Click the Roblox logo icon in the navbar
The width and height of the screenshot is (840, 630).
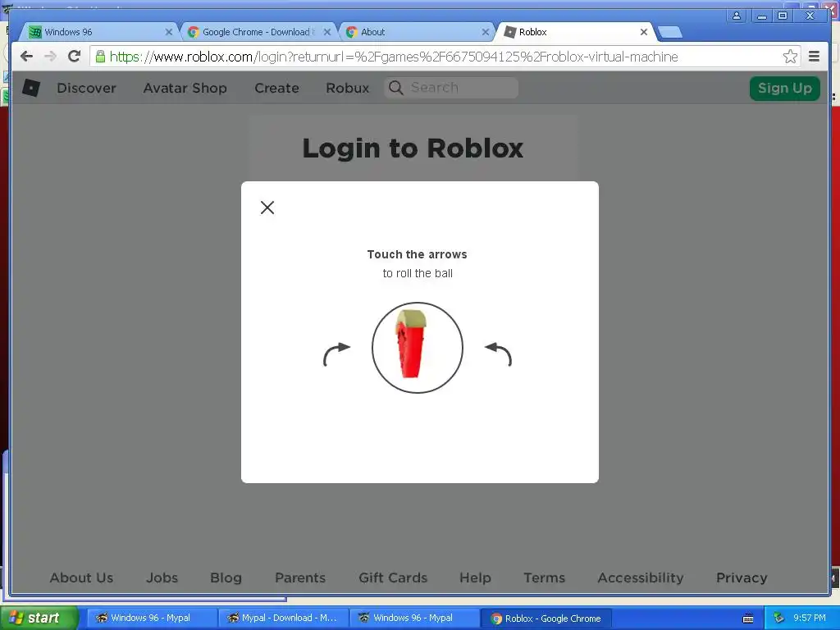31,88
